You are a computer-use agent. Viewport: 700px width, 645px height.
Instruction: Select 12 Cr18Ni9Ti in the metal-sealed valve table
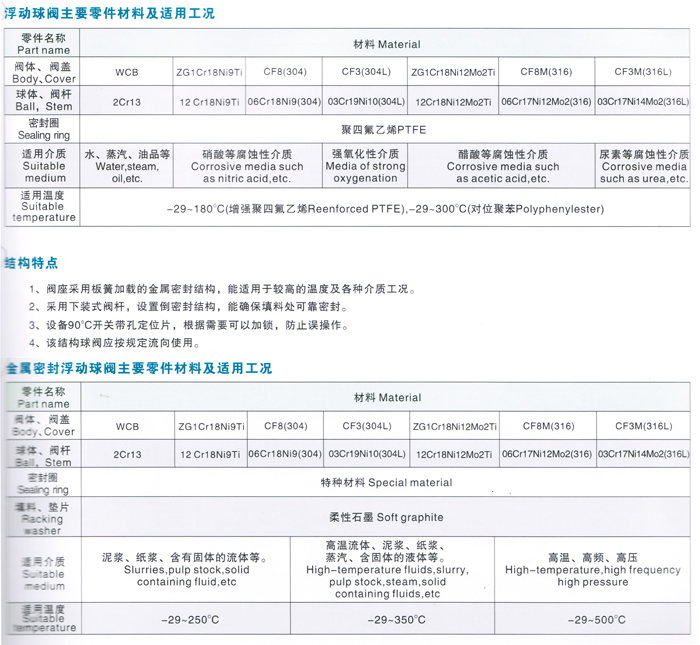210,455
